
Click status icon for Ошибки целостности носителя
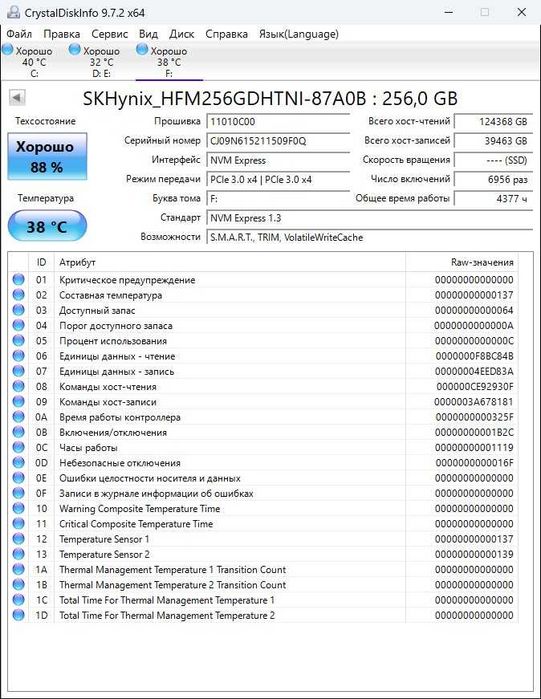[18, 478]
